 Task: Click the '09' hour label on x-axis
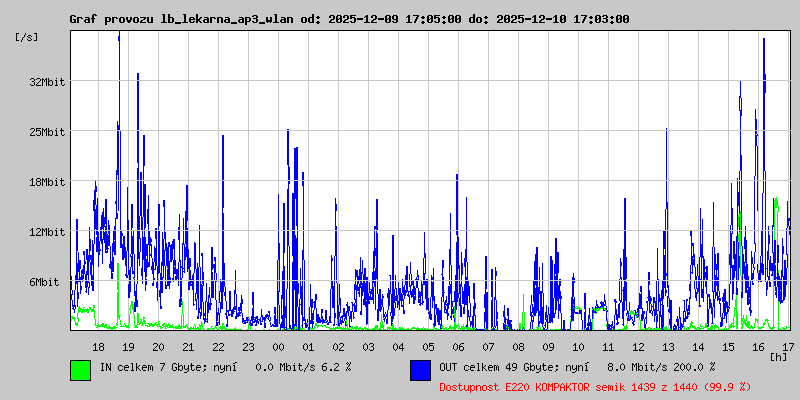click(548, 347)
